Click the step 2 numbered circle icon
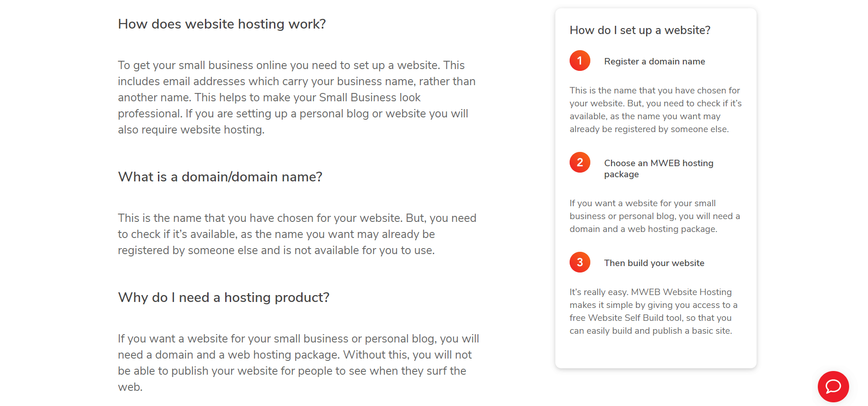868x406 pixels. (x=580, y=162)
